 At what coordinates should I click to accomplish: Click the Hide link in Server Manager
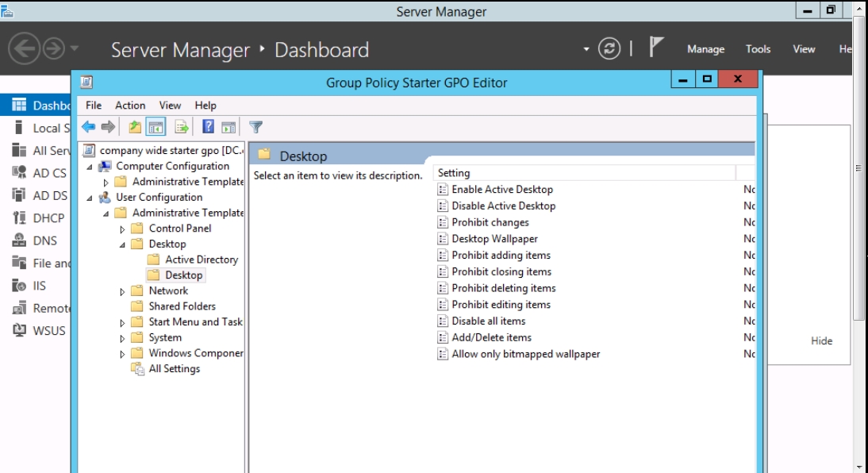pos(821,340)
